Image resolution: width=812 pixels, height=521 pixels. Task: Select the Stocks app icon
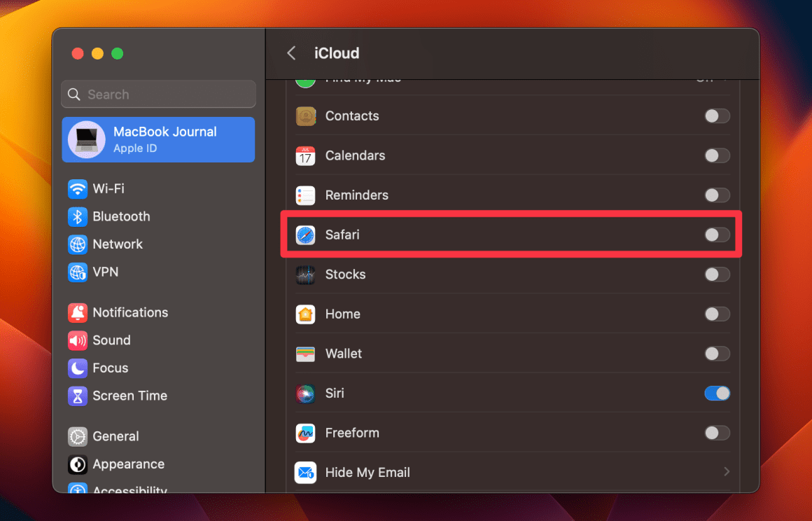pos(305,275)
